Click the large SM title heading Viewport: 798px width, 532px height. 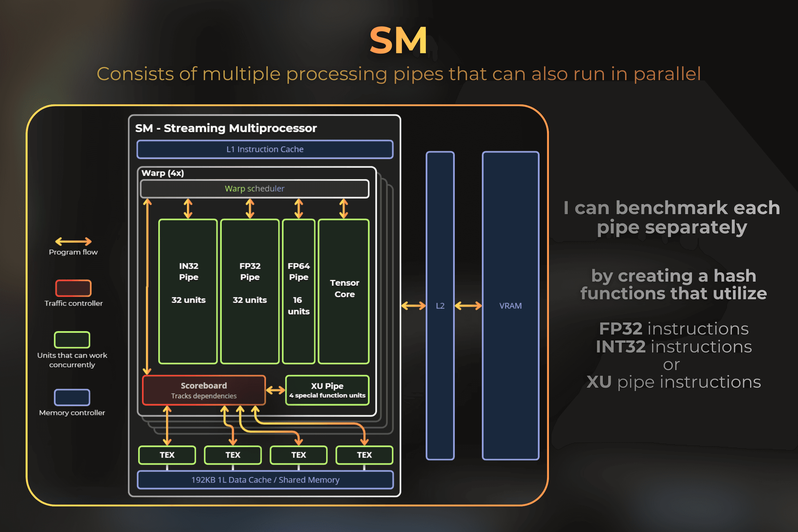coord(399,41)
